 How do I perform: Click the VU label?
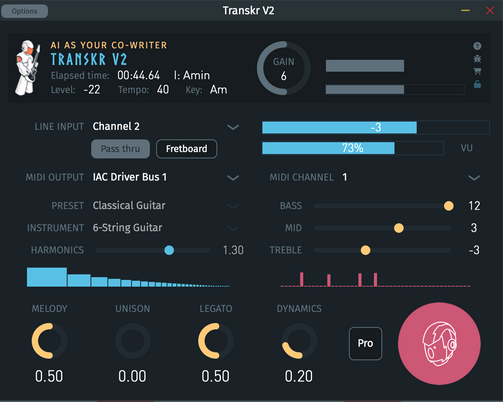click(467, 148)
